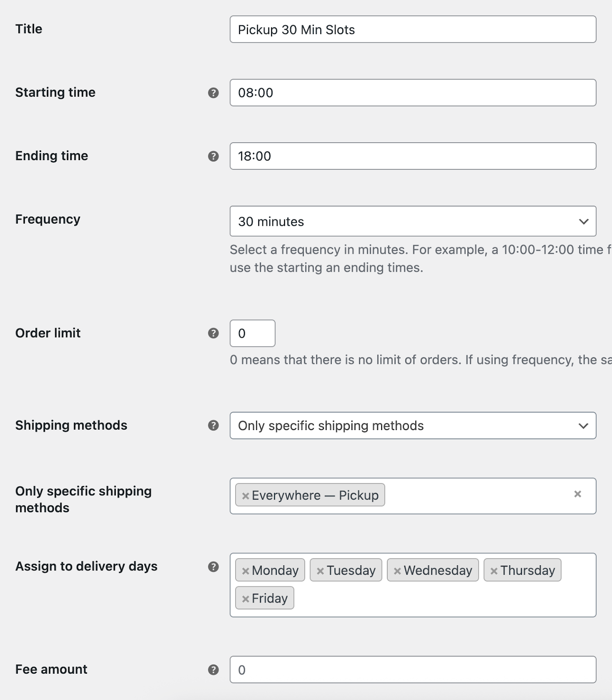Remove Wednesday from delivery days

(397, 571)
